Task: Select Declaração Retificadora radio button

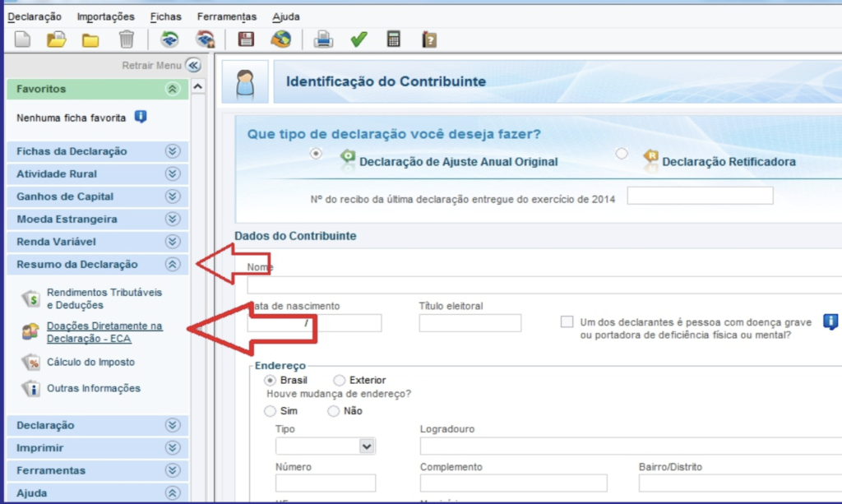Action: point(622,154)
